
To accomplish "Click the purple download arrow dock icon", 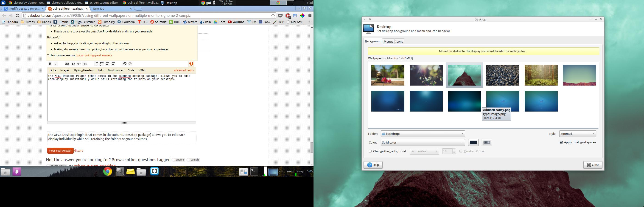I will tap(17, 171).
